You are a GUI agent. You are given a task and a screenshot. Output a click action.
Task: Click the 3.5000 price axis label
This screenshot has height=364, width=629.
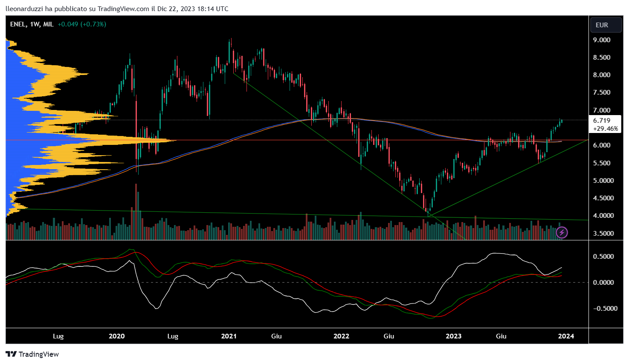(603, 234)
